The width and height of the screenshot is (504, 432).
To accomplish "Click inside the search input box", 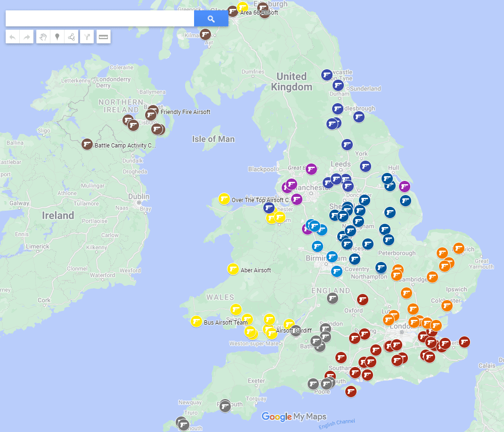I will click(x=99, y=18).
